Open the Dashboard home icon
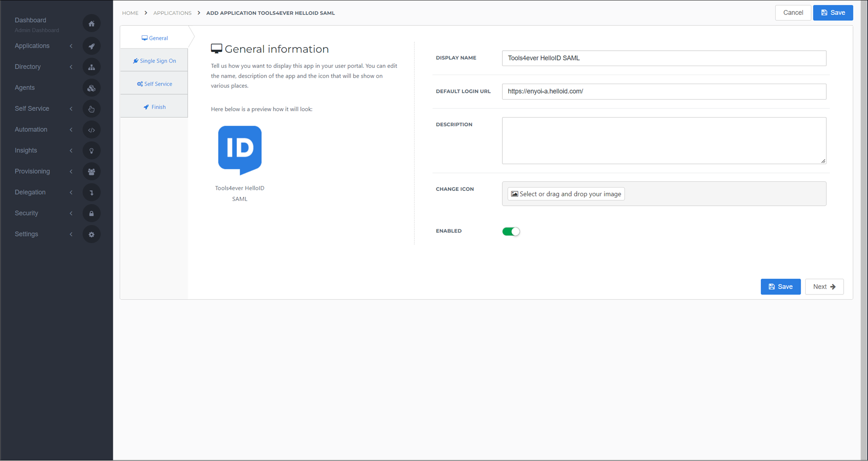The height and width of the screenshot is (461, 868). (91, 24)
